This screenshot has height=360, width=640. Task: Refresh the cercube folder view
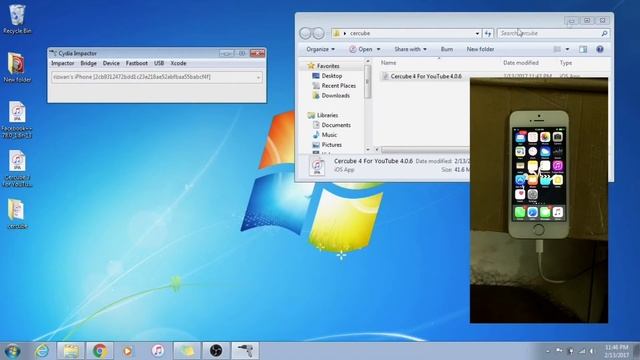point(488,33)
